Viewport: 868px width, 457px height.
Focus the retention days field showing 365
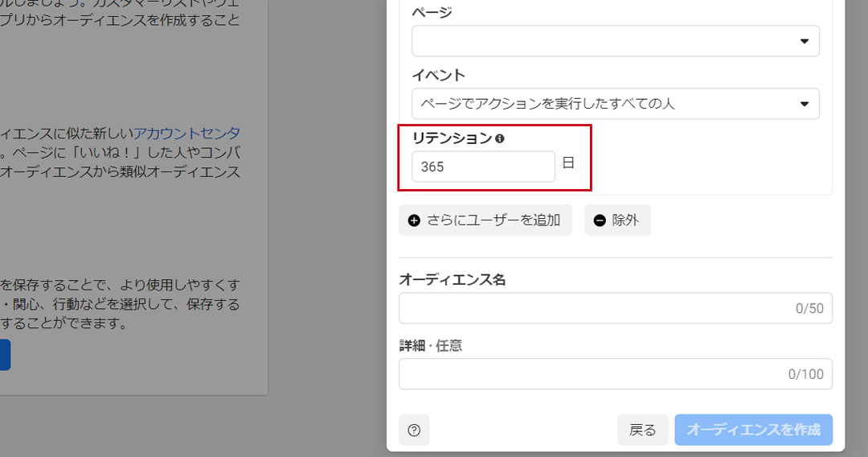pos(482,167)
